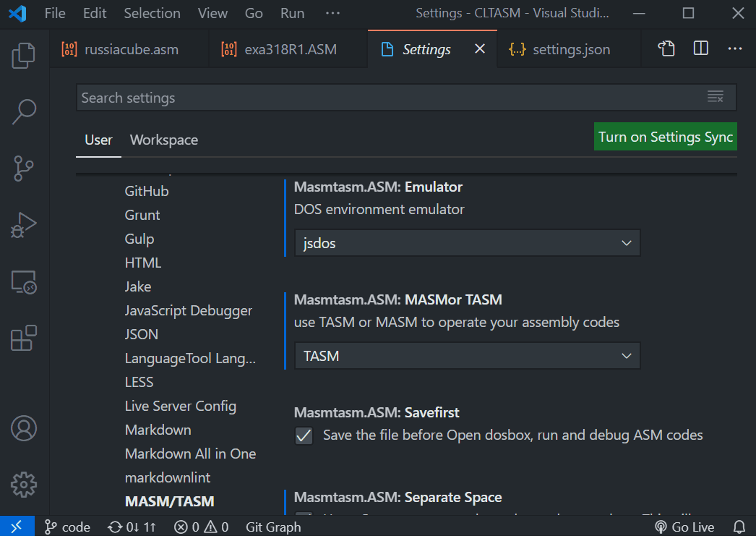Select LanguageTool Lang... settings entry

[191, 359]
